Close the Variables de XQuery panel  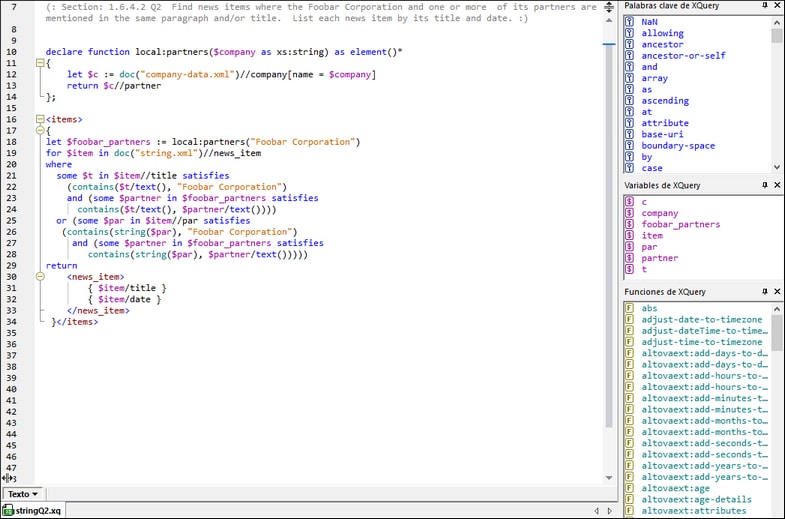pos(777,185)
